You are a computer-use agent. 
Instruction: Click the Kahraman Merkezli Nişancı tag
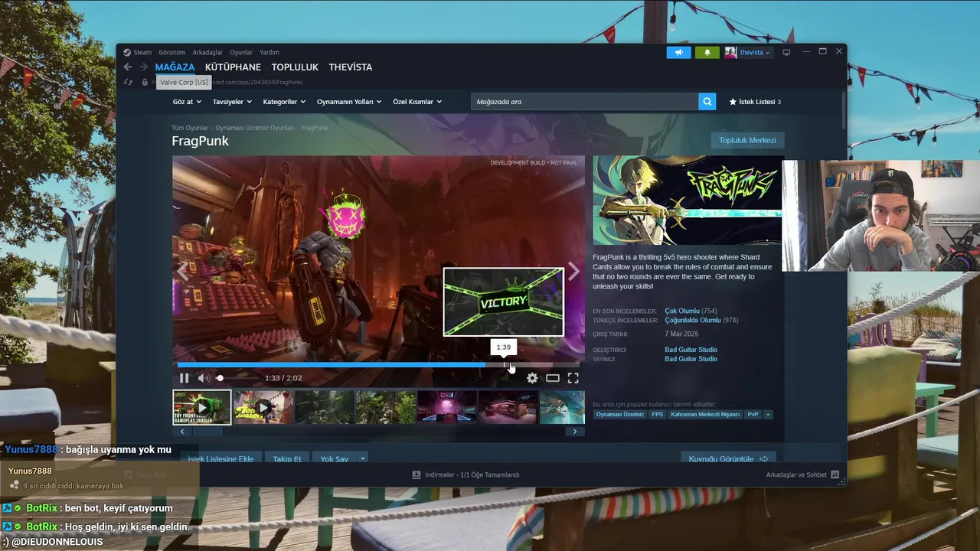[705, 414]
